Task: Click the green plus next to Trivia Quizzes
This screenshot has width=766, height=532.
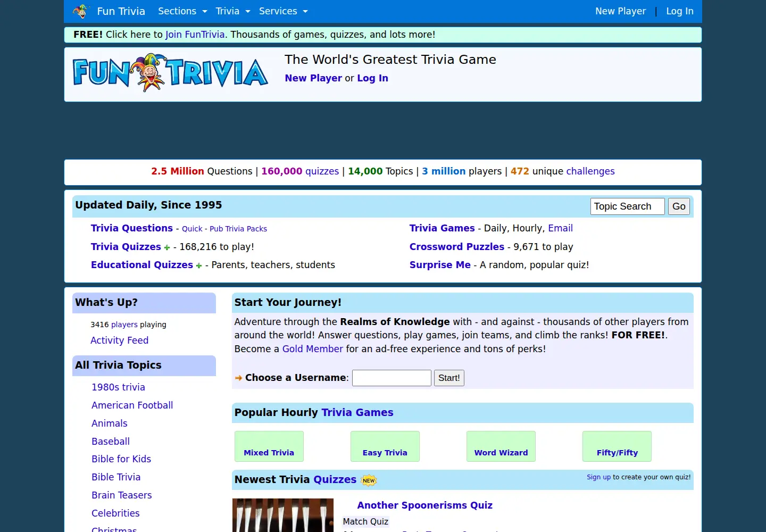Action: pos(167,247)
